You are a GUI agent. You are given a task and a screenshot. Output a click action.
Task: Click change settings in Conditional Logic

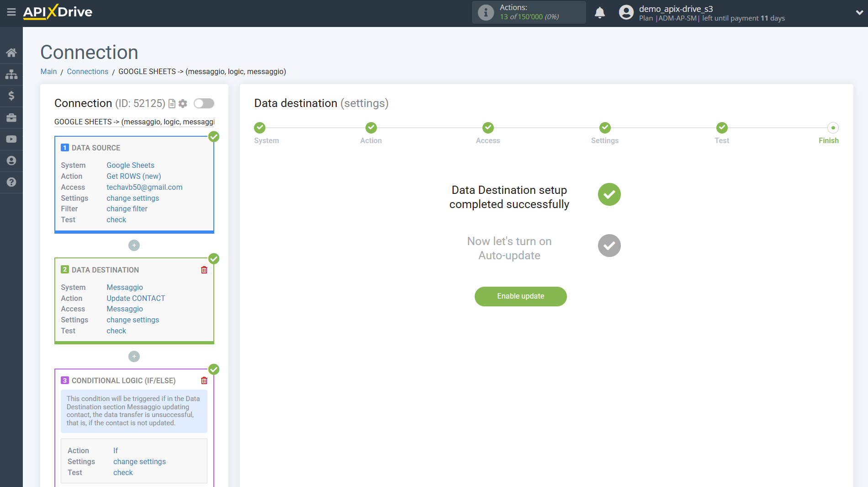(x=139, y=461)
